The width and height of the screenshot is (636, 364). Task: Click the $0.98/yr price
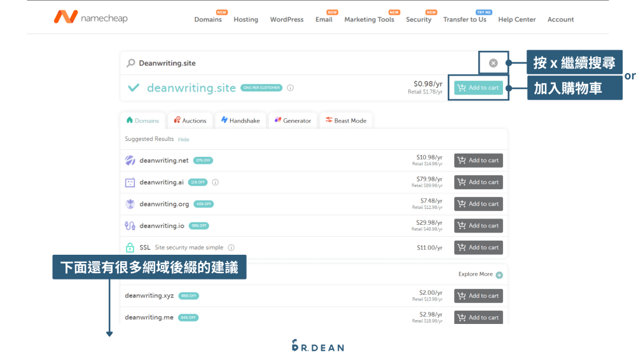(428, 84)
